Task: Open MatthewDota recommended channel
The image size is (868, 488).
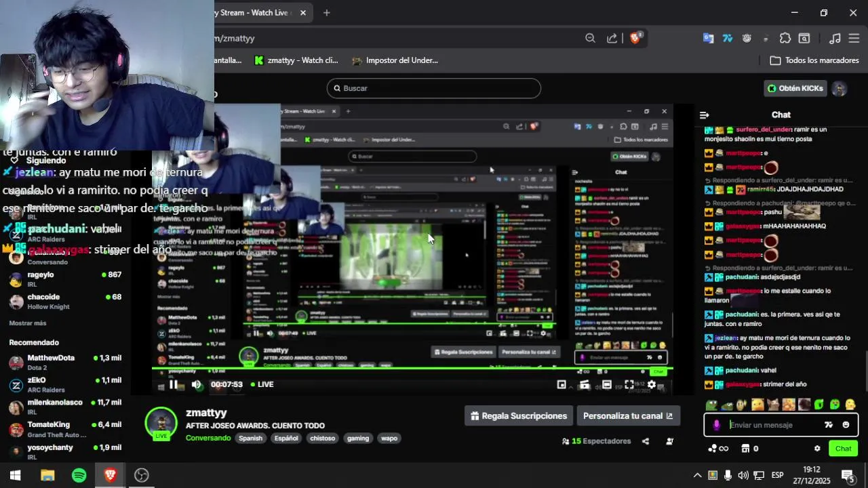Action: [66, 363]
